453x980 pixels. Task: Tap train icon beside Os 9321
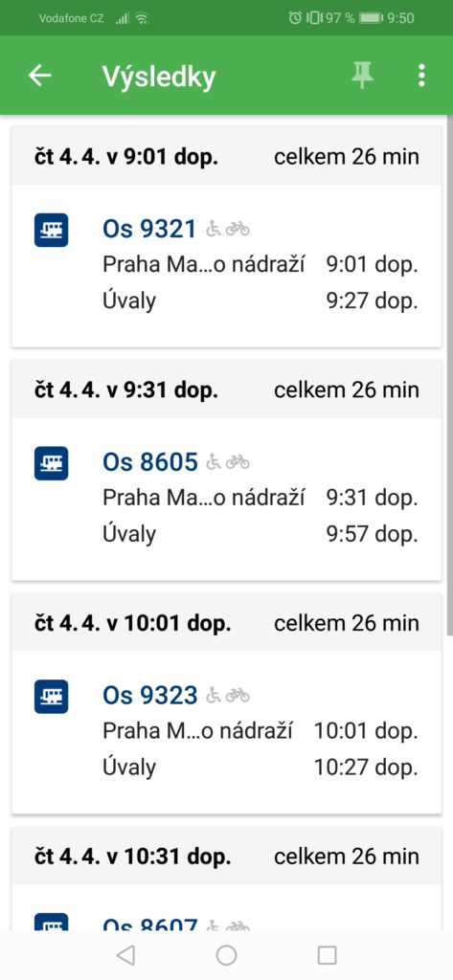pyautogui.click(x=52, y=230)
